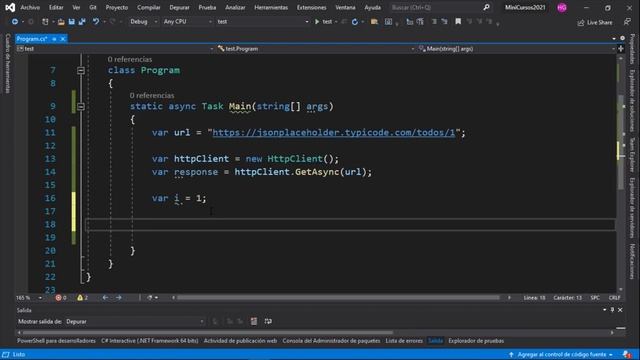Viewport: 640px width, 360px height.
Task: Open PowerShell para desarrolladores tab
Action: (56, 341)
